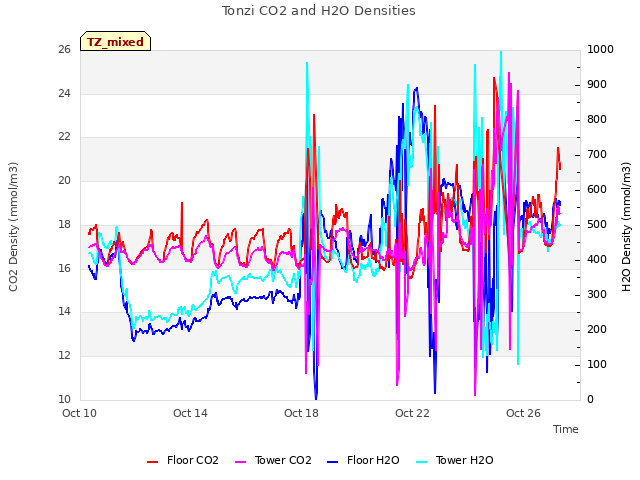Image resolution: width=640 pixels, height=480 pixels.
Task: Click the 0 value on the H2O axis
Action: [x=591, y=400]
